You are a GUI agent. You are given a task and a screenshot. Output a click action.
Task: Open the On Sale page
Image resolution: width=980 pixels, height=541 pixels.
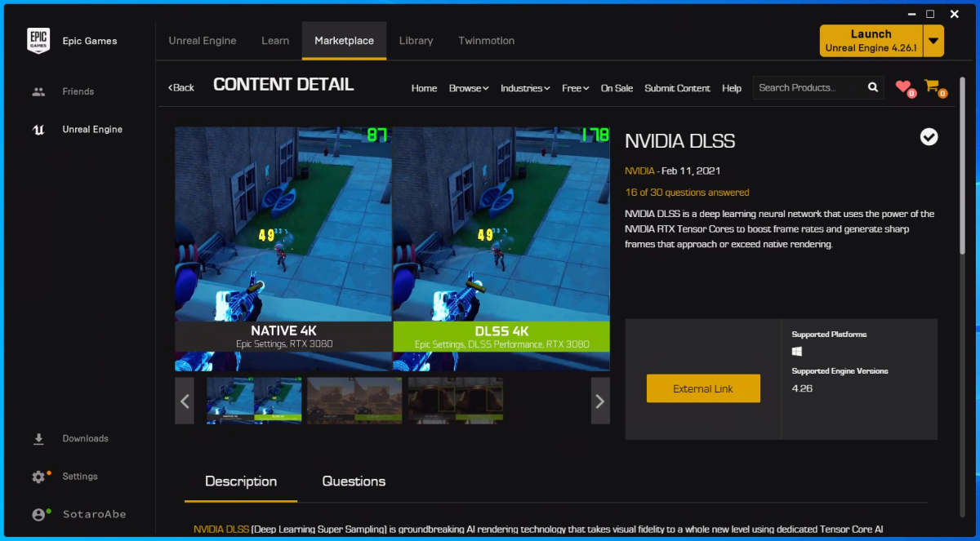pyautogui.click(x=617, y=88)
